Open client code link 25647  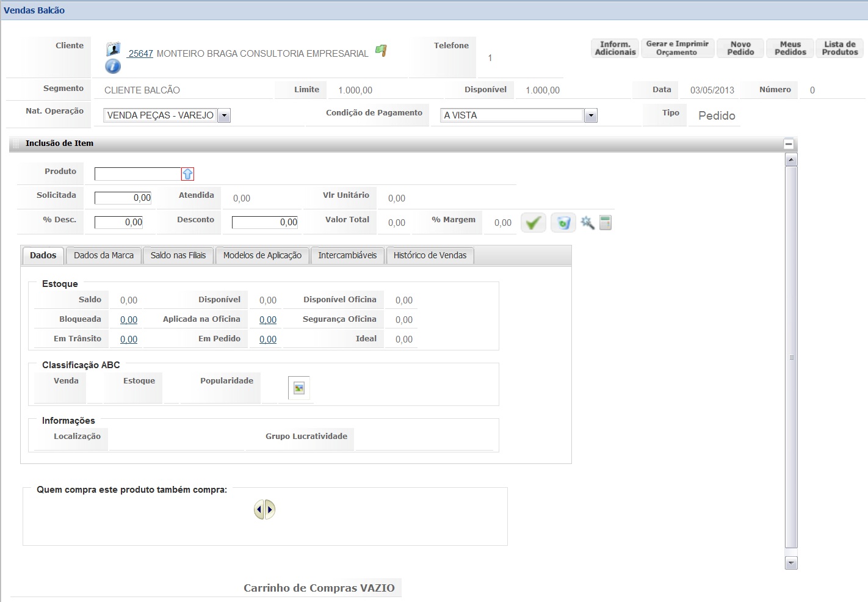pos(140,54)
